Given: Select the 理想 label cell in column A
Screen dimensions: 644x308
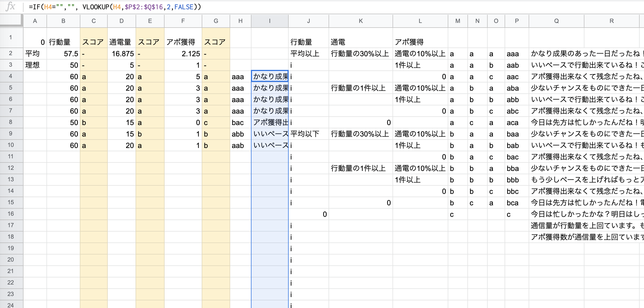Looking at the screenshot, I should tap(35, 65).
